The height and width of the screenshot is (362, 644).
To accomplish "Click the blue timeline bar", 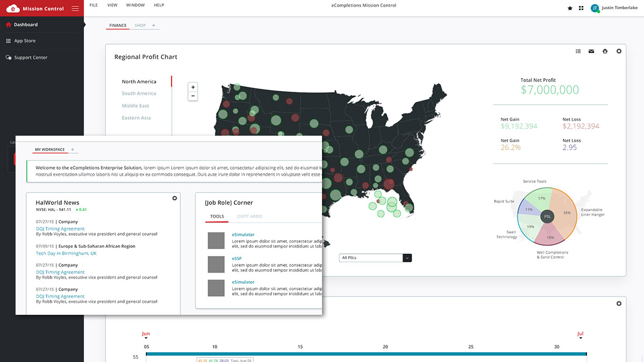I will pos(366,354).
